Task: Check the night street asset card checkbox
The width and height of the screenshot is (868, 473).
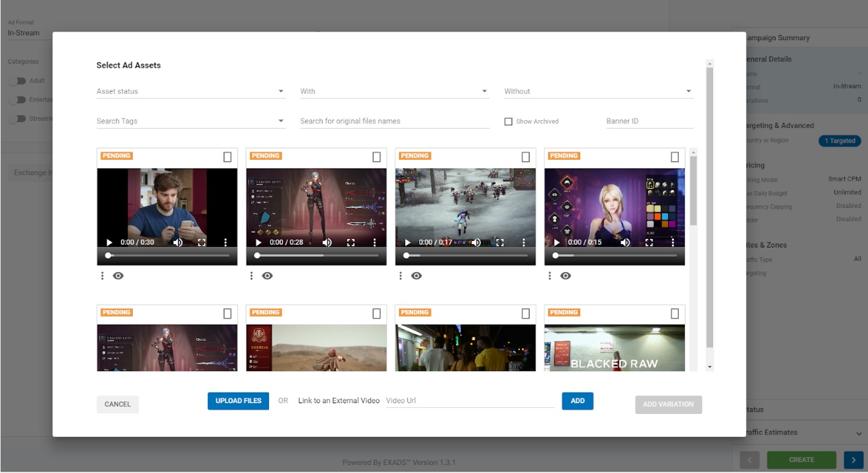Action: pos(525,313)
